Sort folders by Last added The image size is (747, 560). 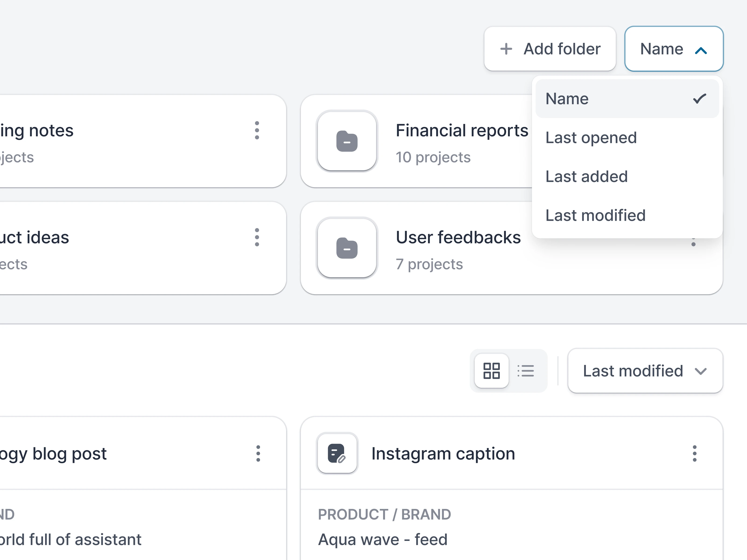tap(587, 177)
